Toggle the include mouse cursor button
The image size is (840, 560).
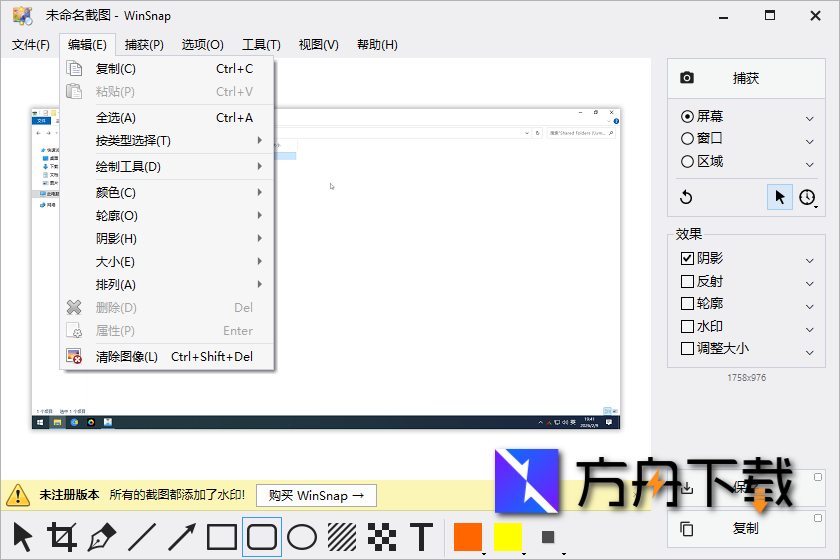779,197
